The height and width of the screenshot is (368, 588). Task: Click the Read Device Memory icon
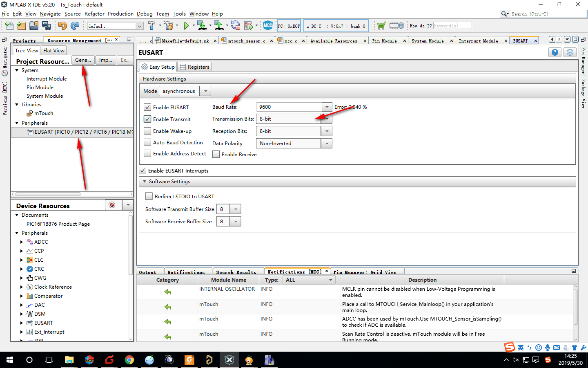click(219, 26)
